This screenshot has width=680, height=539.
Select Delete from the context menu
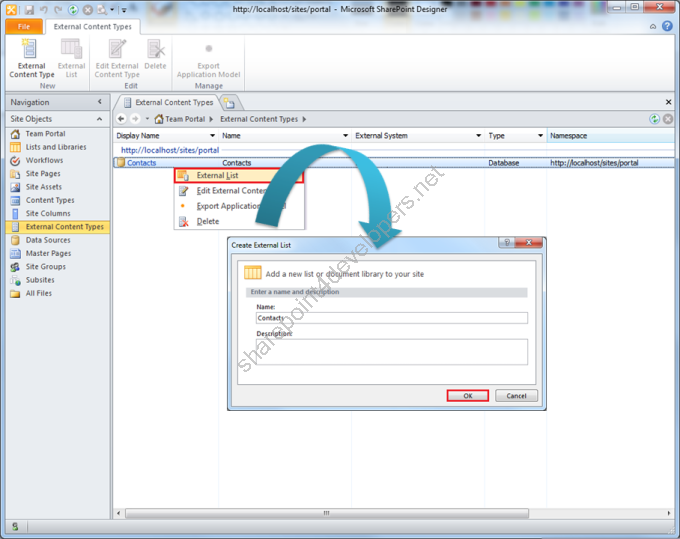pyautogui.click(x=208, y=222)
